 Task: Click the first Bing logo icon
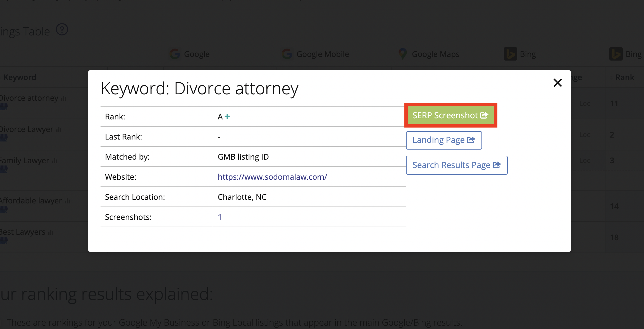[510, 54]
